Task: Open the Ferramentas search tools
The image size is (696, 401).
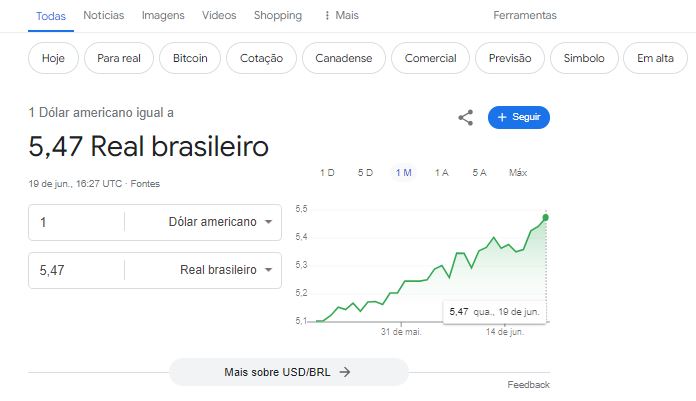Action: click(525, 16)
